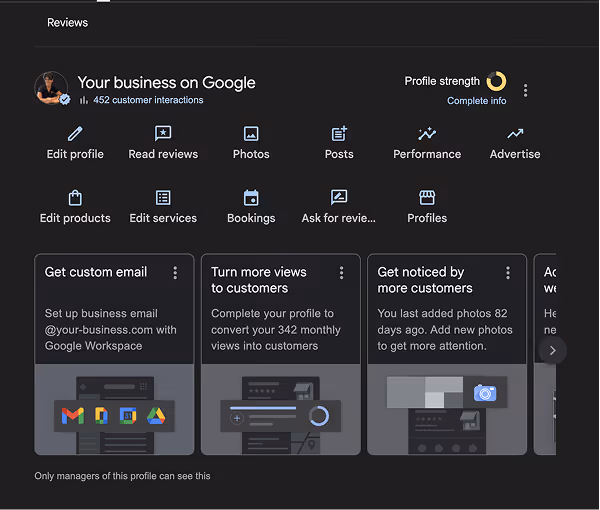600x510 pixels.
Task: Click 'Set up business email' description text
Action: [x=111, y=329]
